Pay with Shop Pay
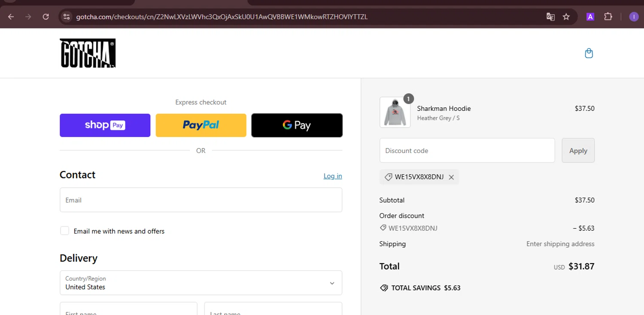Image resolution: width=644 pixels, height=315 pixels. (x=105, y=125)
